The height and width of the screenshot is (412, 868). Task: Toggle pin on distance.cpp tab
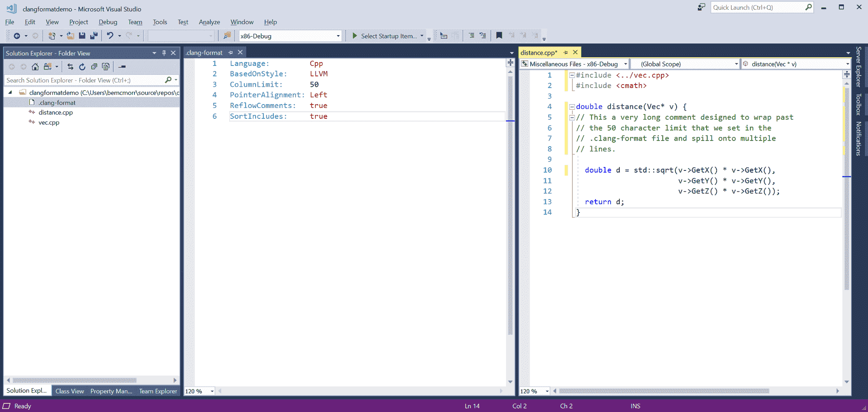click(x=566, y=52)
